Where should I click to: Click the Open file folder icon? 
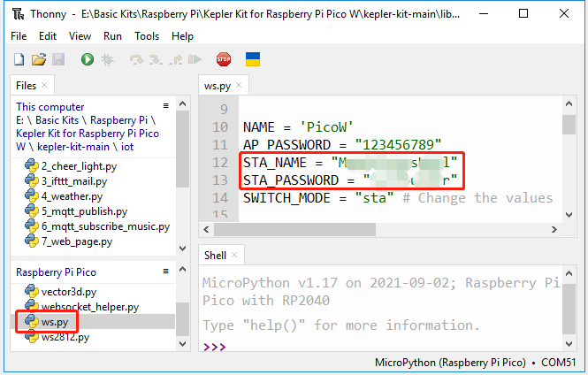pos(39,59)
